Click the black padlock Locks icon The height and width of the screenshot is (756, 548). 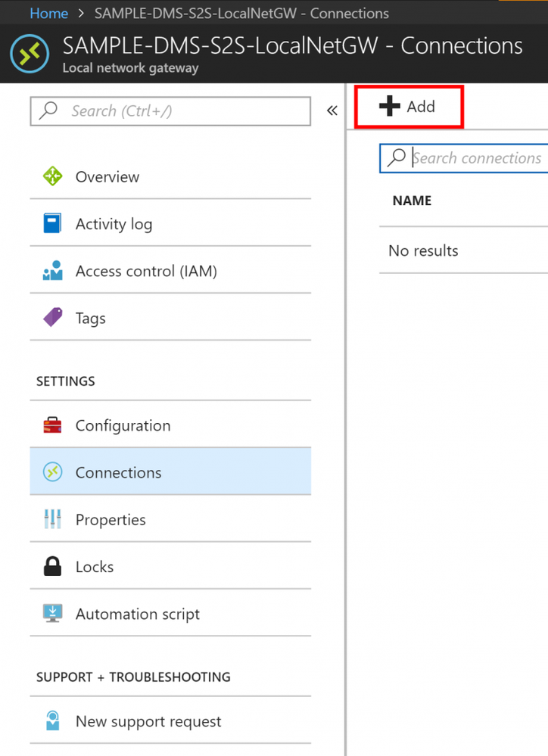(x=52, y=566)
